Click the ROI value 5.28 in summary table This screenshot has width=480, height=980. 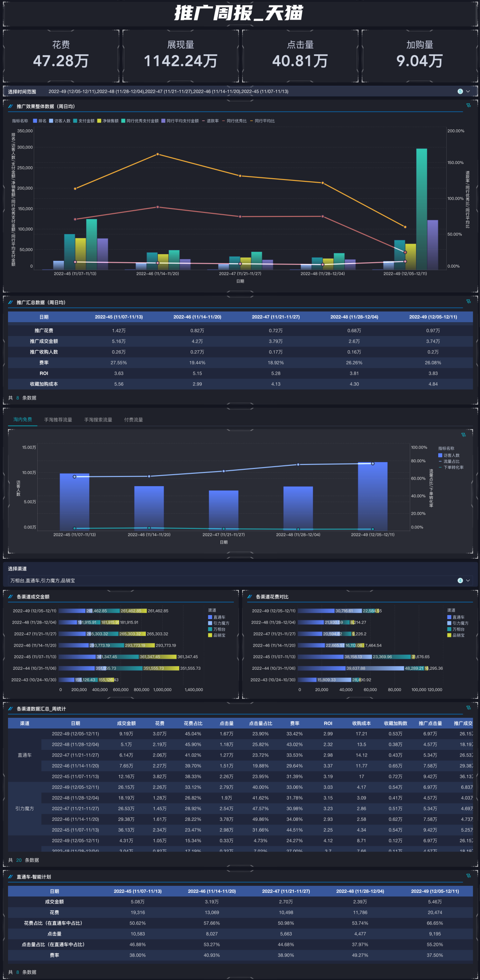coord(276,373)
